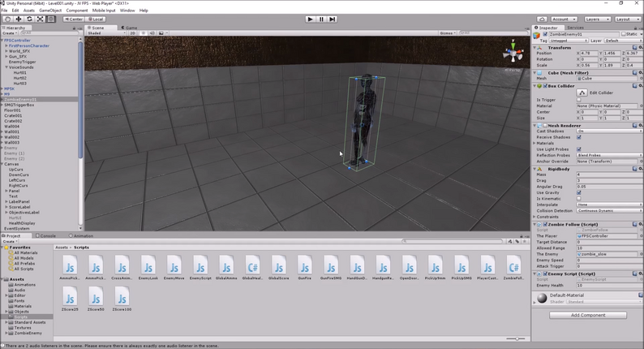644x349 pixels.
Task: Open the Window menu
Action: (x=127, y=11)
